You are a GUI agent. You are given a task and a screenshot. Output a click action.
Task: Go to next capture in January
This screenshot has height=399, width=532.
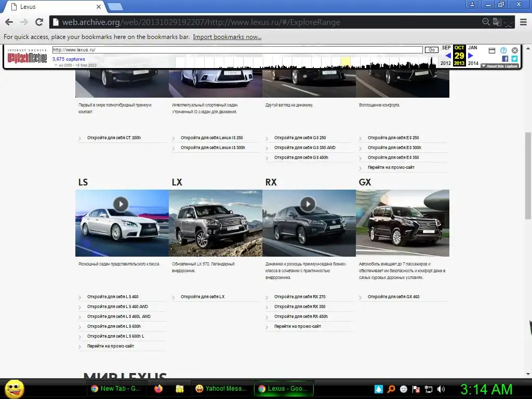click(x=471, y=56)
